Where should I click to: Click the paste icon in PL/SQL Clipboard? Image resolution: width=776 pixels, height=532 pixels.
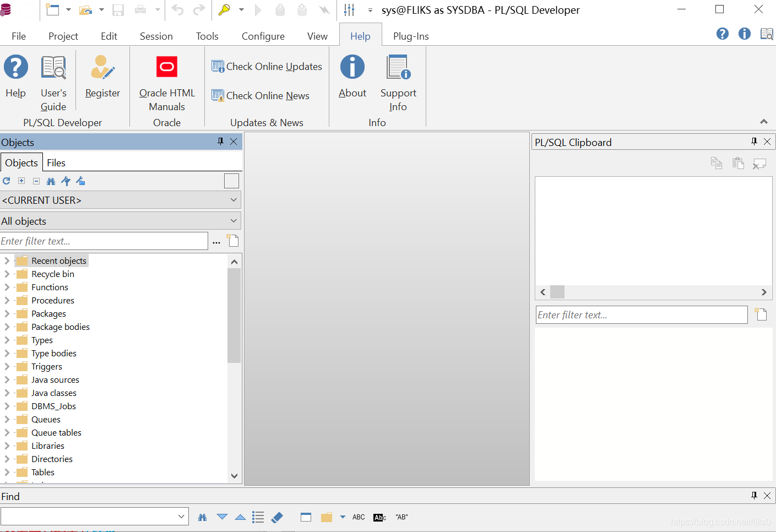739,163
